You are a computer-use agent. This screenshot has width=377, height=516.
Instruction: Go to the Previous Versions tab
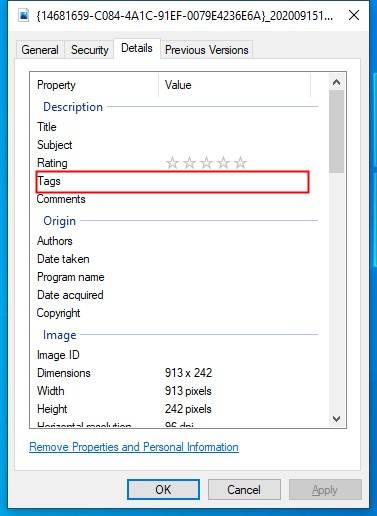coord(207,50)
